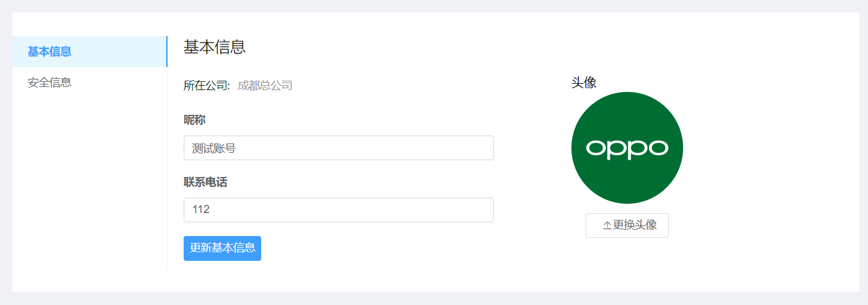
Task: Click the 更新基本信息 blue button
Action: (x=222, y=248)
